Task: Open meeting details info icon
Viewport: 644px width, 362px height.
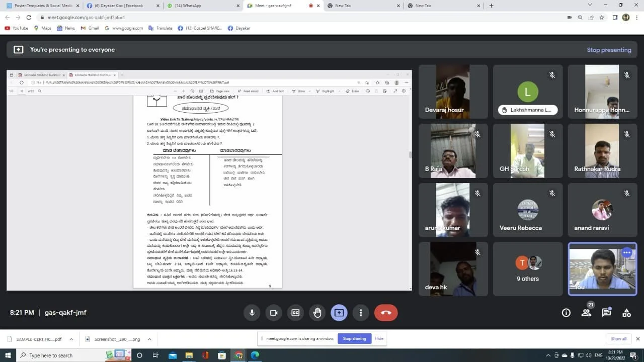Action: coord(566,313)
